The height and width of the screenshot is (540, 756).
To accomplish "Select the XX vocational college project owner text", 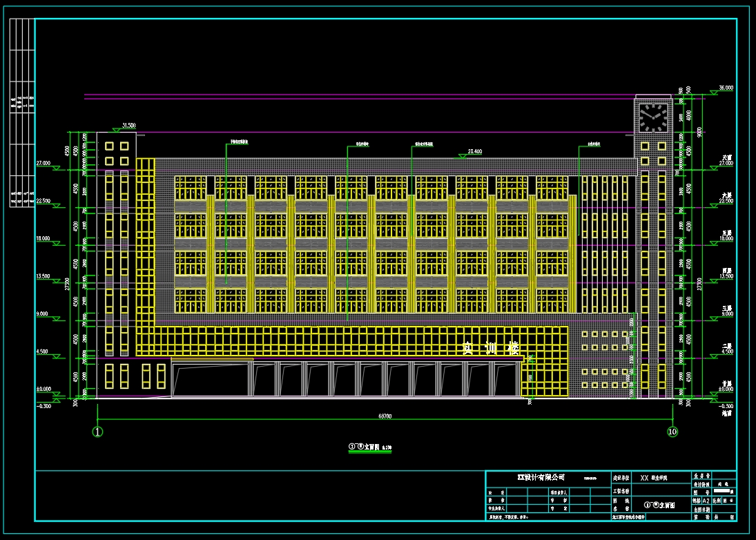I will coord(653,478).
